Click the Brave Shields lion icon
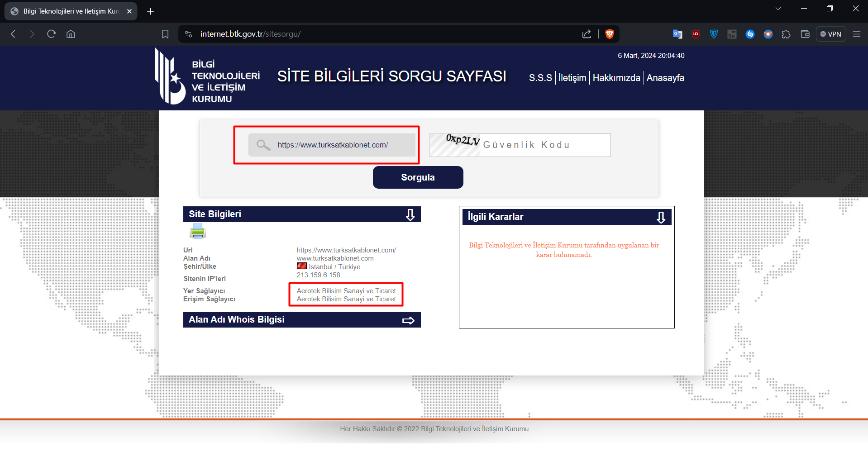 point(610,33)
